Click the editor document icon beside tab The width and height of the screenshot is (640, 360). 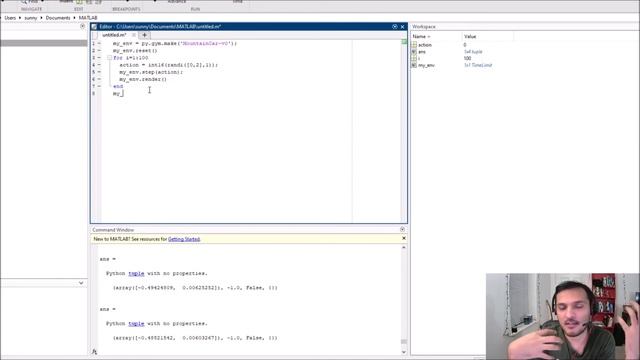(x=95, y=36)
